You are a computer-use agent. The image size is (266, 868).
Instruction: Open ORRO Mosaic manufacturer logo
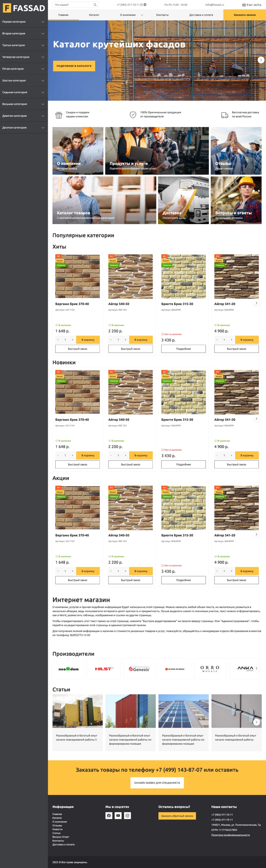(210, 668)
